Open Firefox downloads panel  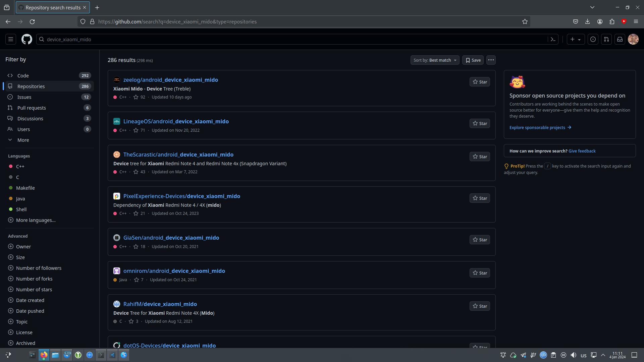click(x=588, y=21)
